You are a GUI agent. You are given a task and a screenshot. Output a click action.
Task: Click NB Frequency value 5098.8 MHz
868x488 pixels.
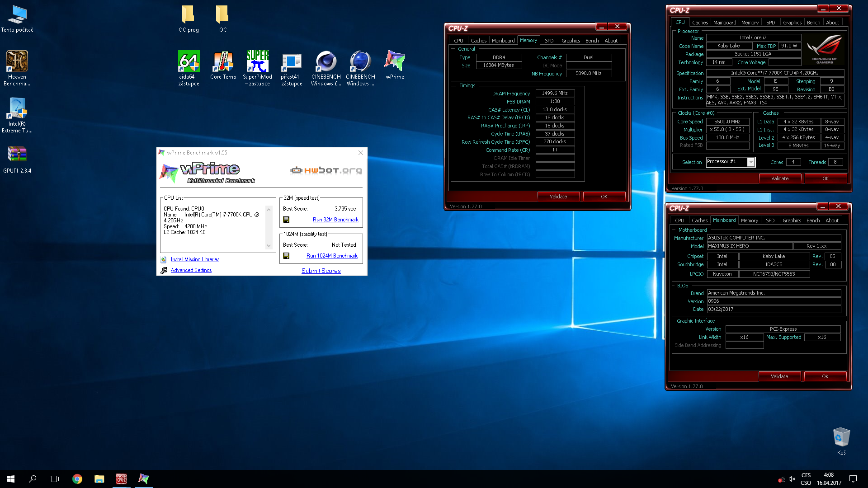(588, 74)
